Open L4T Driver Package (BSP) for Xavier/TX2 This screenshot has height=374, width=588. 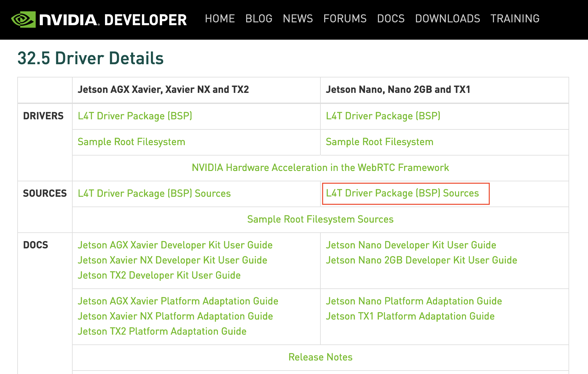[135, 116]
